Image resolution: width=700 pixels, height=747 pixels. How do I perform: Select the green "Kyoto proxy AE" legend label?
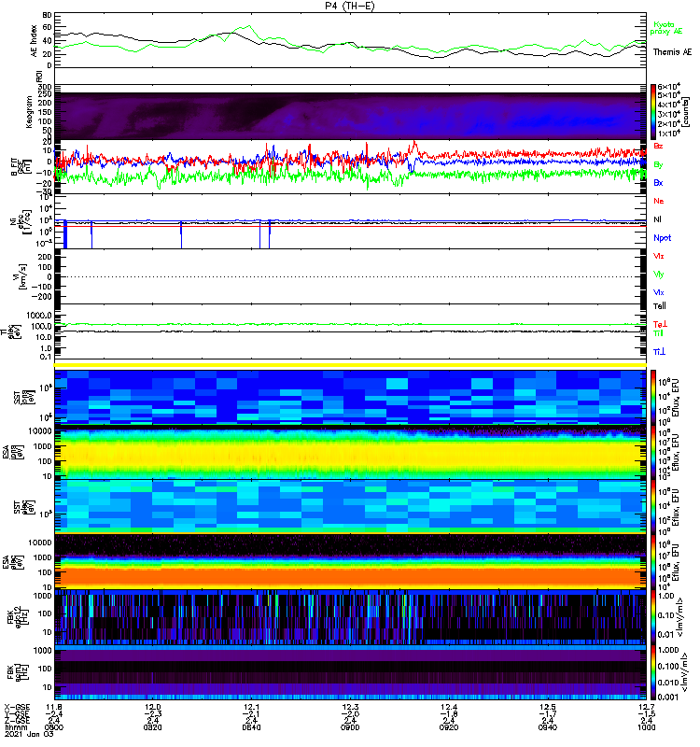tap(665, 28)
